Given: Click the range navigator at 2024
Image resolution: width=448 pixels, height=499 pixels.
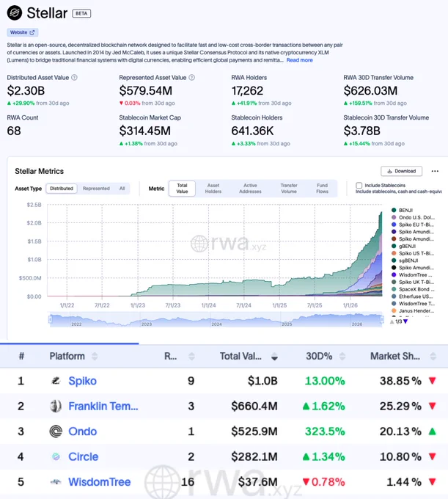Looking at the screenshot, I should [216, 324].
